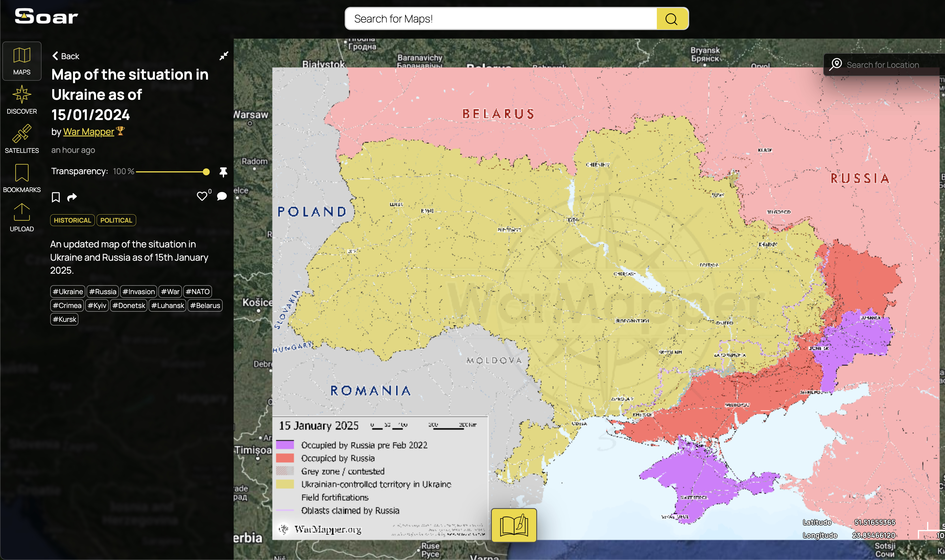Screen dimensions: 945x560
Task: Click the transparency slider handle
Action: (206, 172)
